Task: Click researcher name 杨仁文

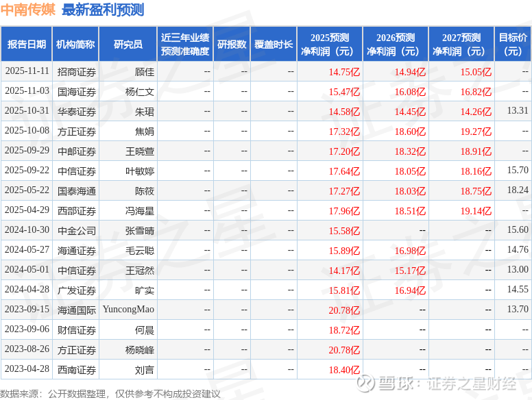Action: pos(140,92)
